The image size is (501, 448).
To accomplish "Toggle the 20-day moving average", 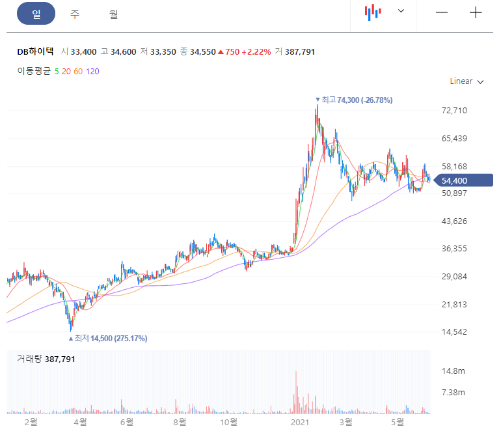I will coord(66,72).
